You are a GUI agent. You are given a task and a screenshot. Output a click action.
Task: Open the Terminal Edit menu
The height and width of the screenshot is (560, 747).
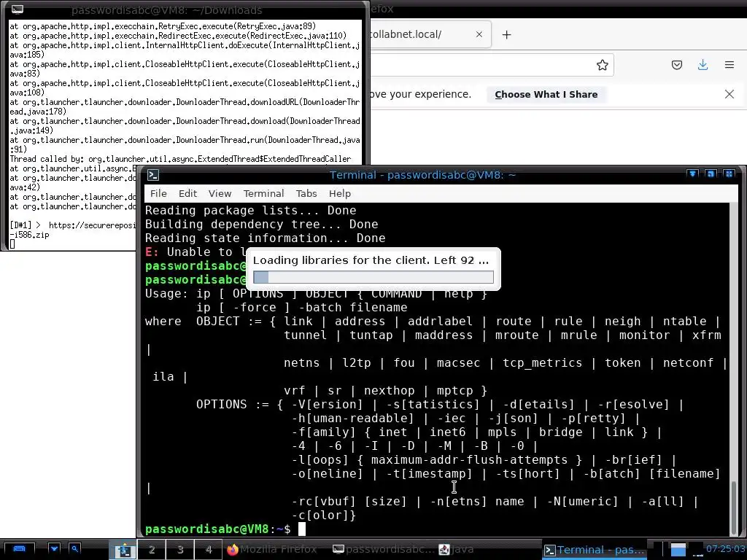pos(187,193)
